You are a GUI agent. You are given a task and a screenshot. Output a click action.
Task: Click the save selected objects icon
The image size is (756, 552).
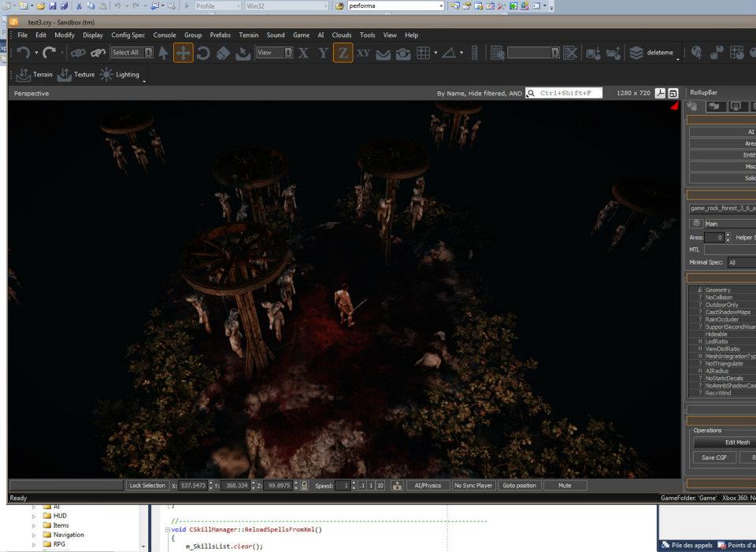pos(593,53)
